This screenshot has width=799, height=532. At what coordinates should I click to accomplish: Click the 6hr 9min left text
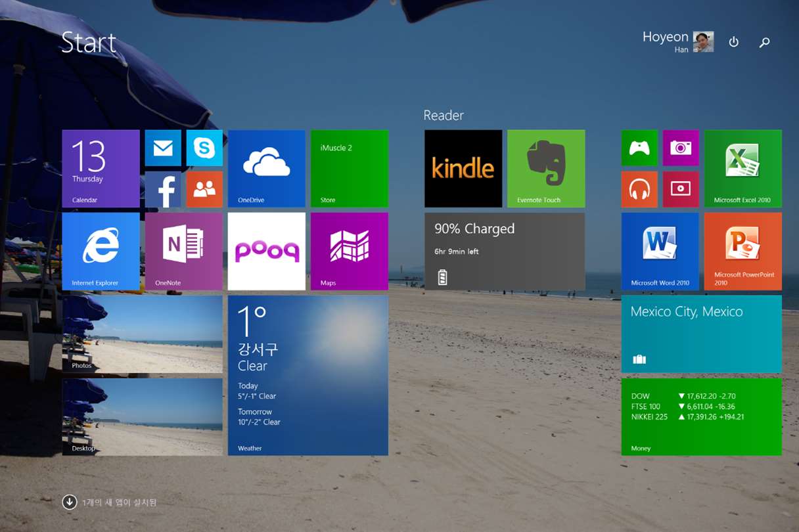click(x=457, y=252)
